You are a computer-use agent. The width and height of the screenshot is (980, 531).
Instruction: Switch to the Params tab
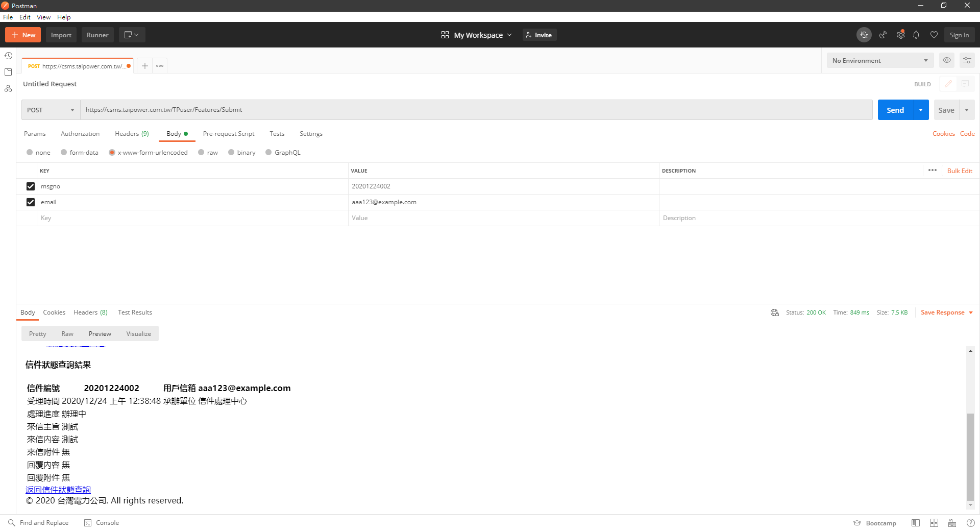(x=35, y=134)
